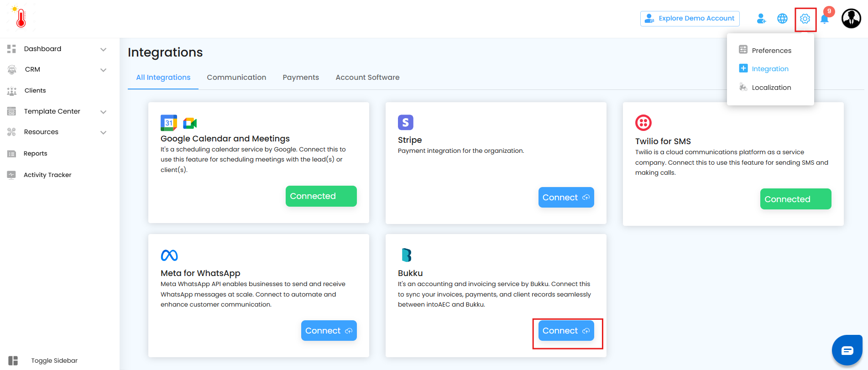The image size is (868, 370).
Task: Expand the CRM sidebar section
Action: (x=104, y=70)
